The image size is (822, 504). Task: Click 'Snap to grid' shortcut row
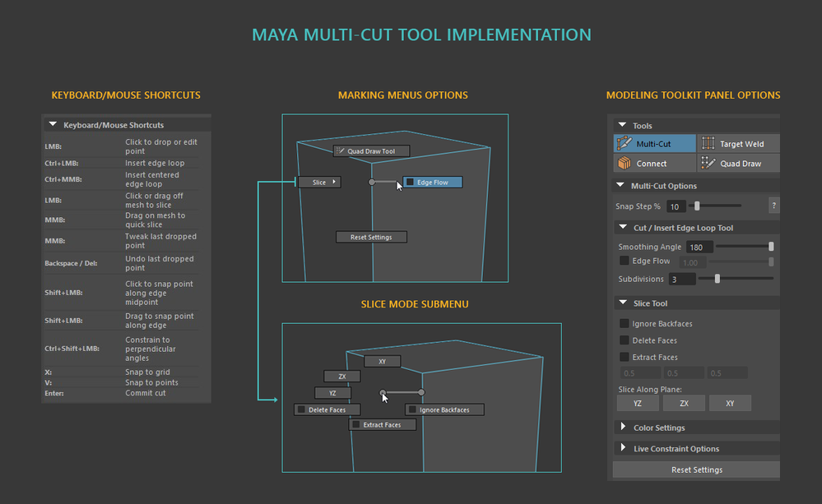coord(122,372)
